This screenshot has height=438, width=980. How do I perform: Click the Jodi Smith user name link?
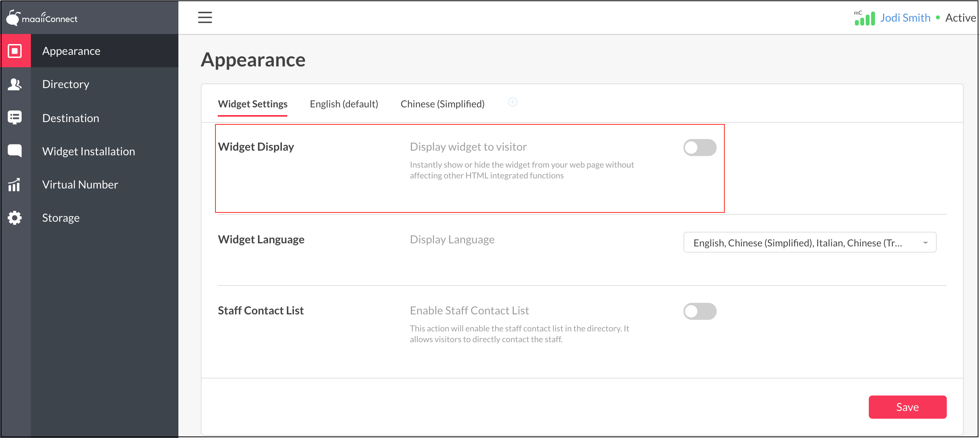pyautogui.click(x=905, y=18)
